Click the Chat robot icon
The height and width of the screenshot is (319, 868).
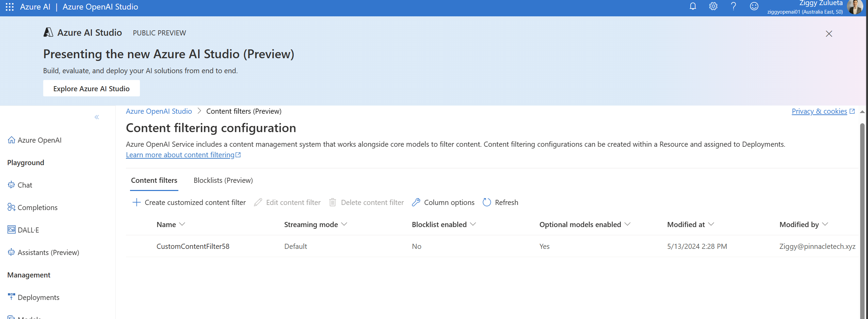point(11,185)
